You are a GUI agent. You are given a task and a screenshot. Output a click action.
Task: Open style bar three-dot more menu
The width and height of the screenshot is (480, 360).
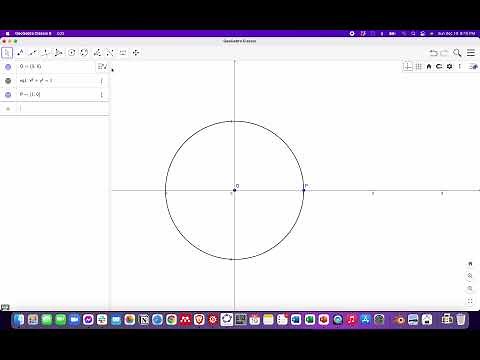(x=460, y=67)
